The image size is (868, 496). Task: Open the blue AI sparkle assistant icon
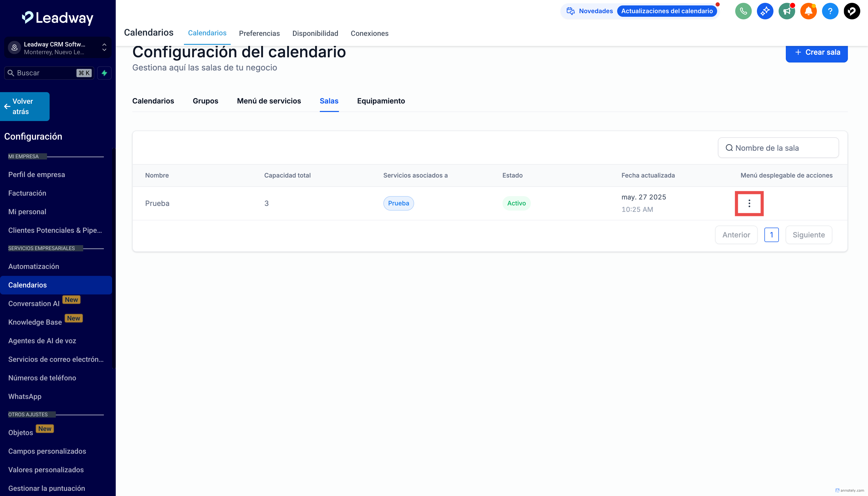(765, 11)
